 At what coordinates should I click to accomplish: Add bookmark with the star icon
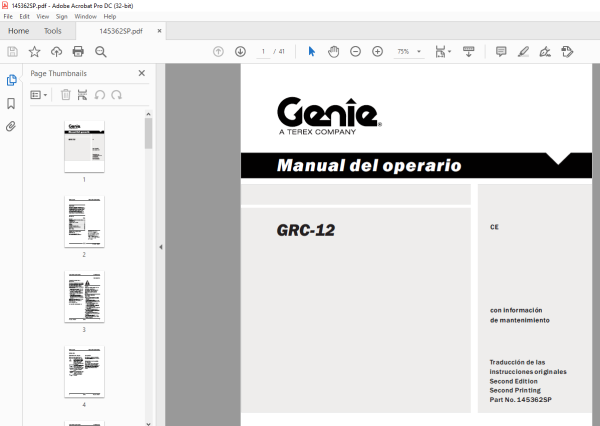click(x=34, y=52)
